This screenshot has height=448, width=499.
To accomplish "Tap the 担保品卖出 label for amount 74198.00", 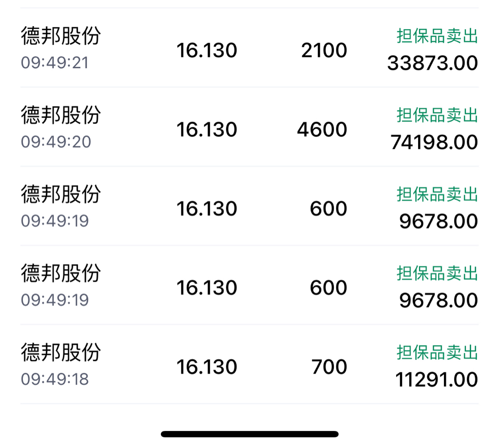I will (x=437, y=115).
